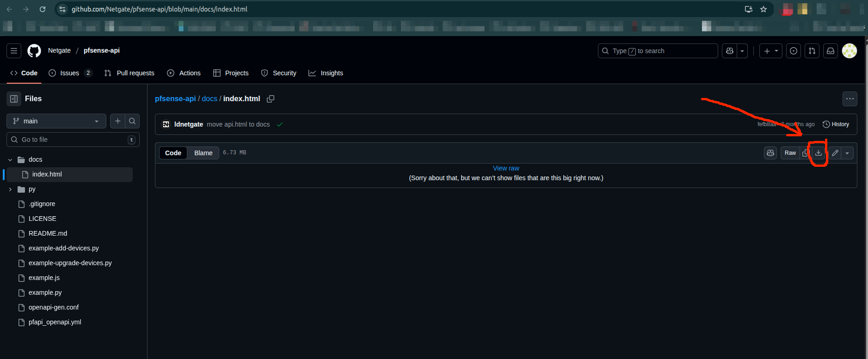The width and height of the screenshot is (868, 359).
Task: Open the Copilot chat icon in header
Action: [730, 51]
